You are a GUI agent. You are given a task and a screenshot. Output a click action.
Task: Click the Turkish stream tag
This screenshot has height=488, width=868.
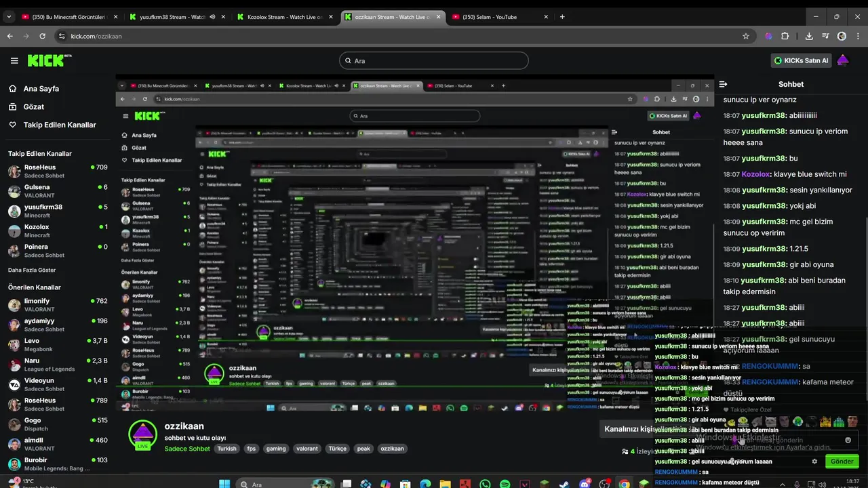tap(227, 449)
